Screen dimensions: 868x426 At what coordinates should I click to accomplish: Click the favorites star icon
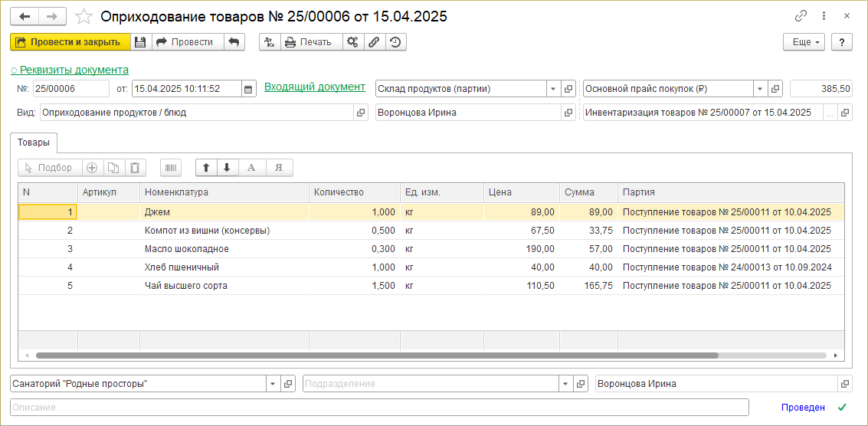pyautogui.click(x=85, y=16)
